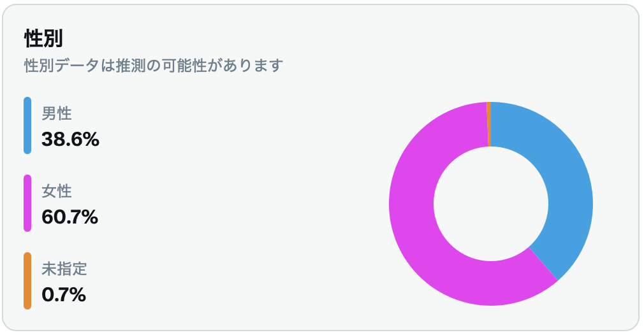
Task: Click the empty center of the donut chart
Action: tap(491, 204)
